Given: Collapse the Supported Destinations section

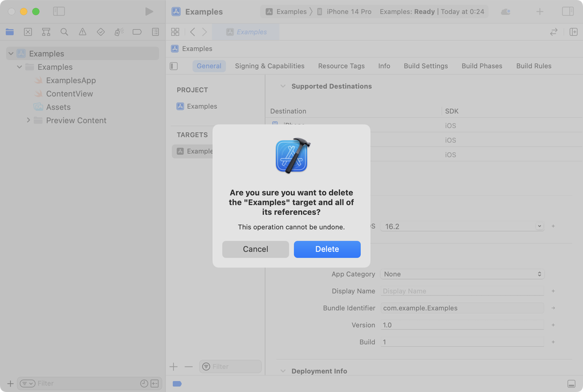Looking at the screenshot, I should 283,86.
